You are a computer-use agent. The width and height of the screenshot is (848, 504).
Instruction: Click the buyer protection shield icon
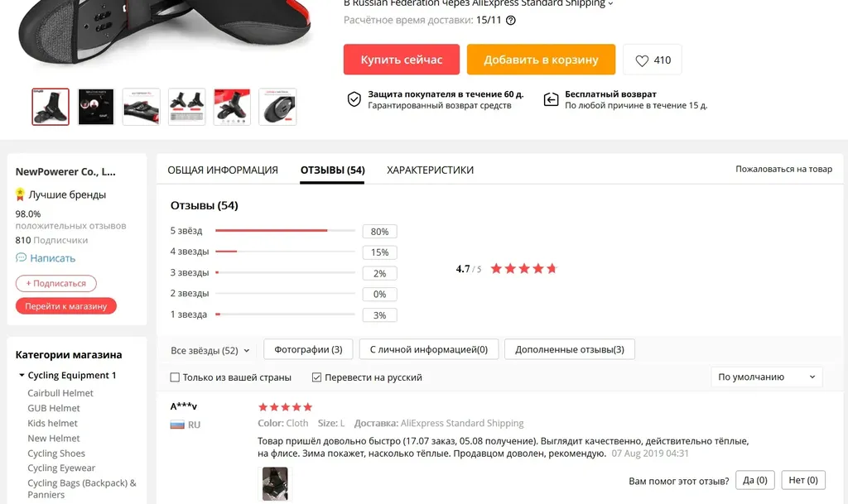click(354, 99)
